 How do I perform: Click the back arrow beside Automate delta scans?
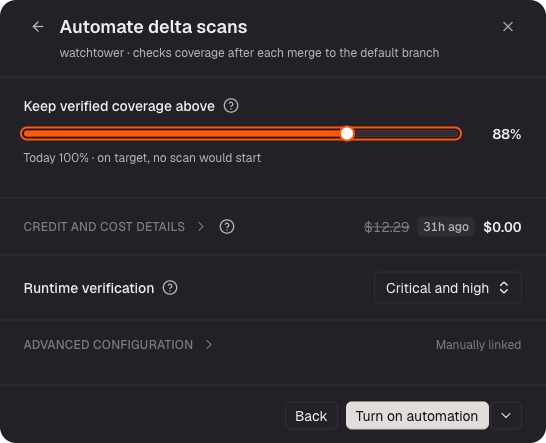(38, 27)
